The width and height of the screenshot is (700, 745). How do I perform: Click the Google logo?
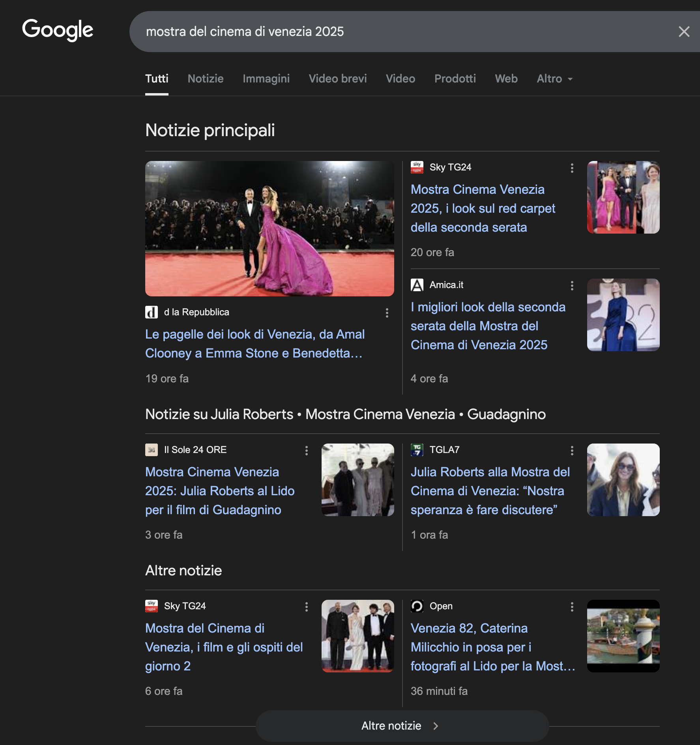click(58, 30)
